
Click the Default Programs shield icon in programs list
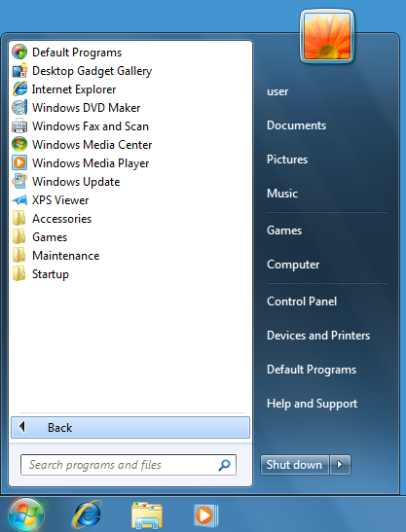tap(19, 52)
